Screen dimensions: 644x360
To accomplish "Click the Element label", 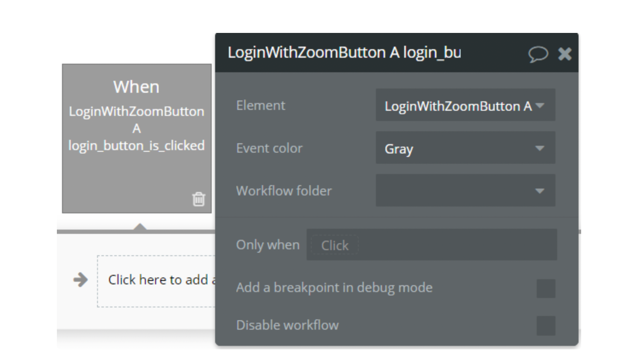I will (x=260, y=105).
